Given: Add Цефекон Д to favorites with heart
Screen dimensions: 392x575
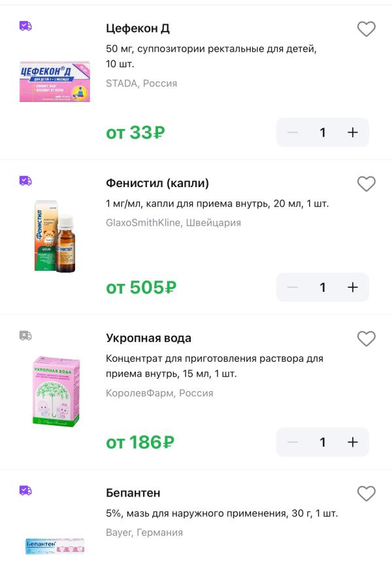Looking at the screenshot, I should pyautogui.click(x=366, y=29).
